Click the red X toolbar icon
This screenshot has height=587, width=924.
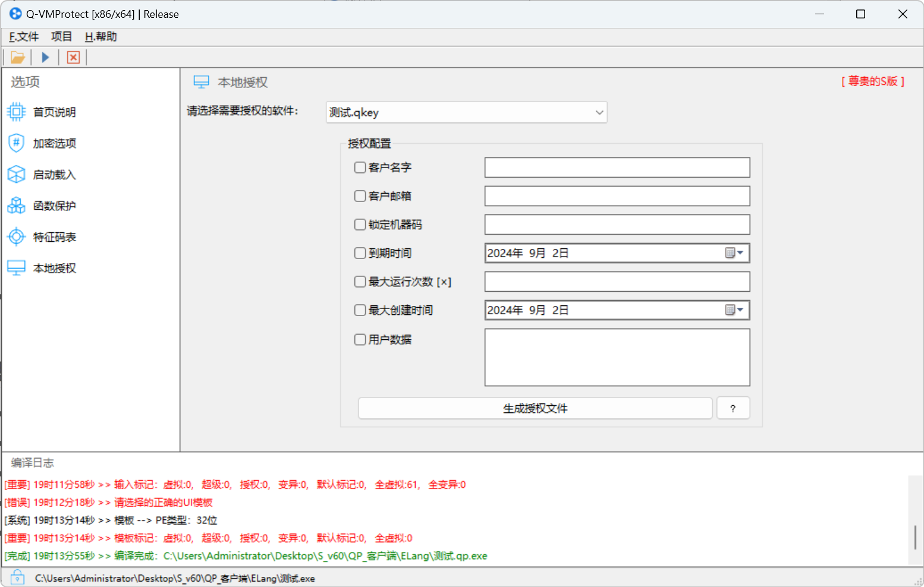pyautogui.click(x=73, y=57)
